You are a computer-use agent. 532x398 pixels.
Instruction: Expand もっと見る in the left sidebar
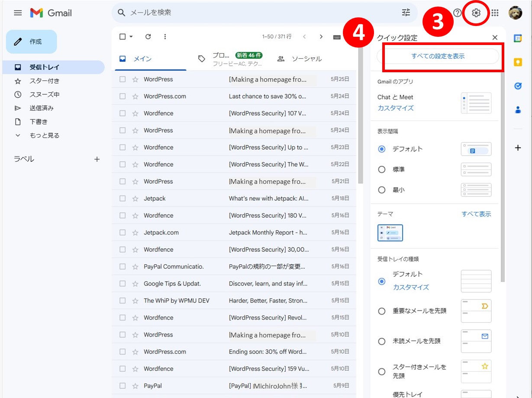(44, 135)
